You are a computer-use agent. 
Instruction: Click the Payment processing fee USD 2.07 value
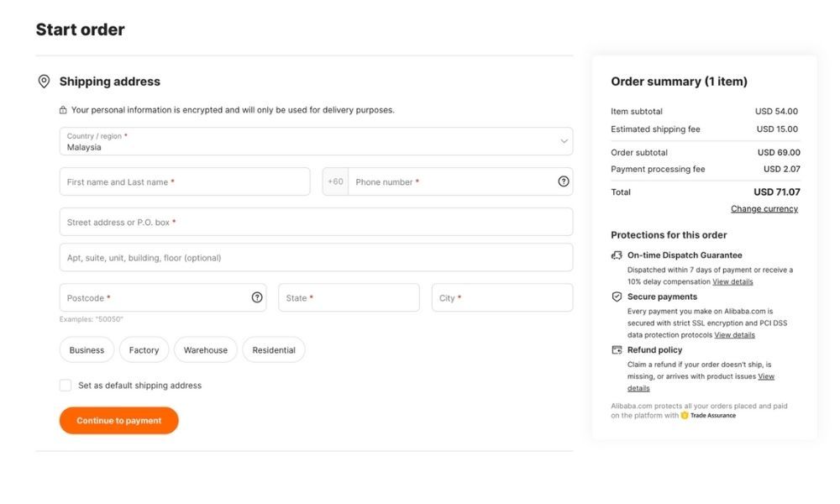pyautogui.click(x=781, y=169)
